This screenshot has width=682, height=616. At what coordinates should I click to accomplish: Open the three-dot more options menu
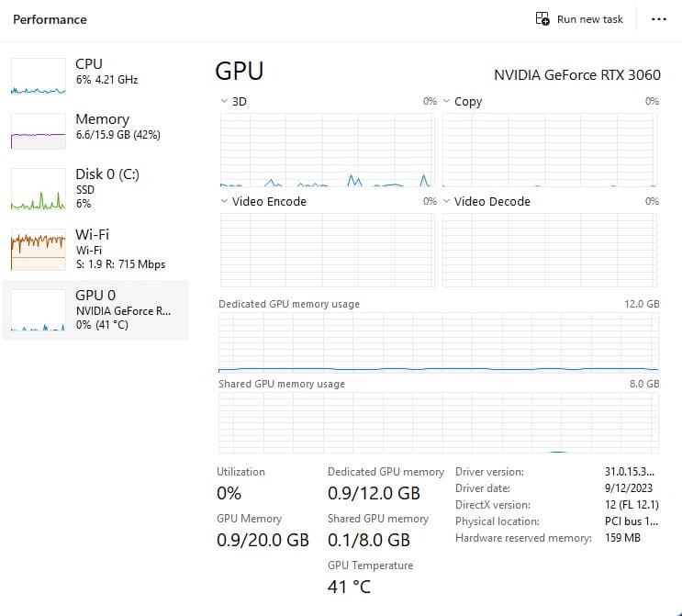pos(658,19)
